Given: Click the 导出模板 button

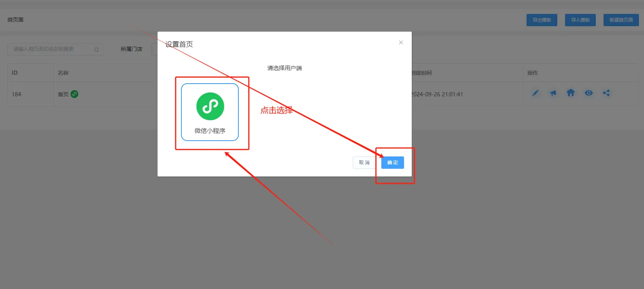Looking at the screenshot, I should click(542, 20).
